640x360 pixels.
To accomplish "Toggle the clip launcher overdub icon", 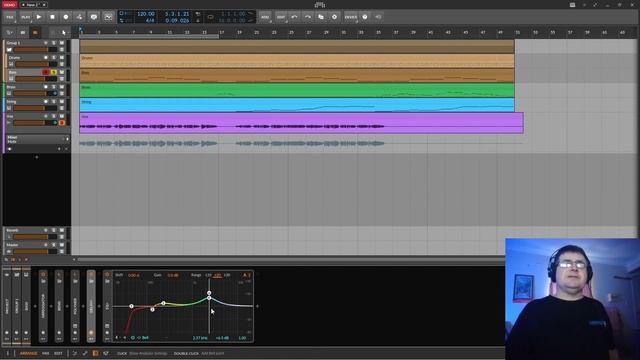I will [x=94, y=17].
